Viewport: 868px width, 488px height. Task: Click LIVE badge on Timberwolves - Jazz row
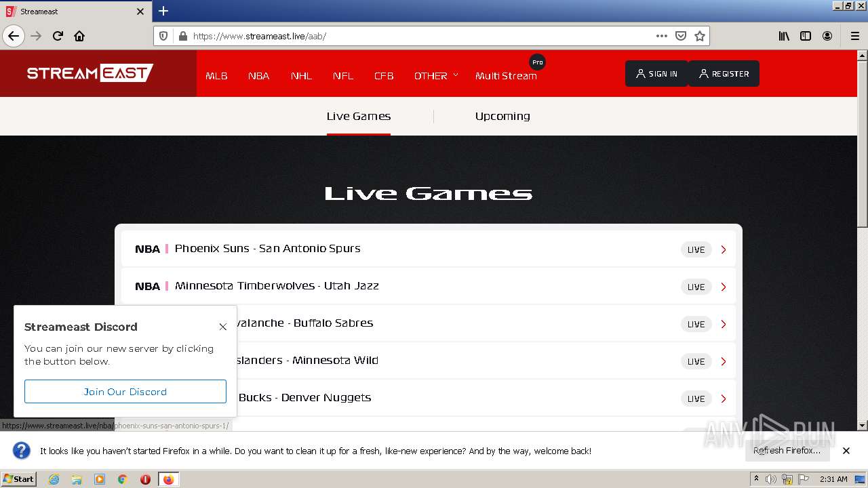tap(696, 287)
